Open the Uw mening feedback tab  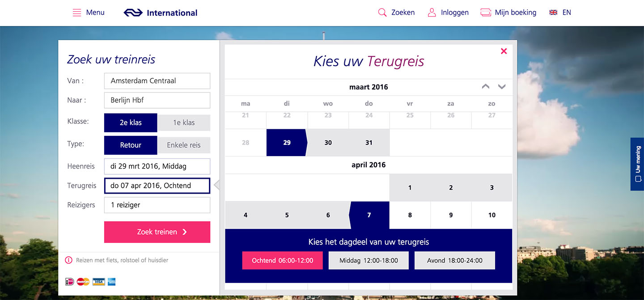[x=637, y=164]
